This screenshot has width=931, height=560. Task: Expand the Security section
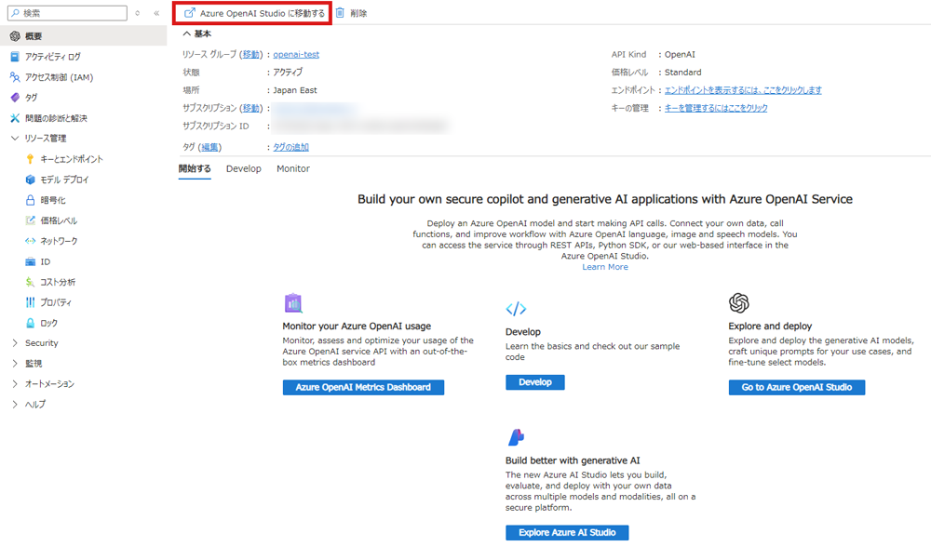click(x=15, y=343)
